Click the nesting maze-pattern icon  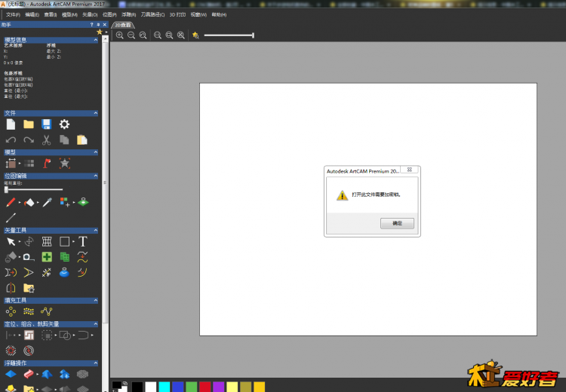29,335
